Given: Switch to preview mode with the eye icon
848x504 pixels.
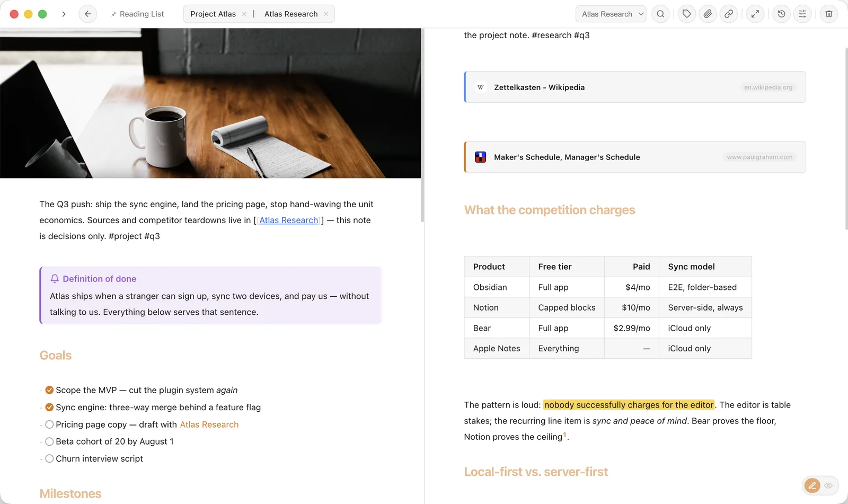Looking at the screenshot, I should [x=828, y=485].
